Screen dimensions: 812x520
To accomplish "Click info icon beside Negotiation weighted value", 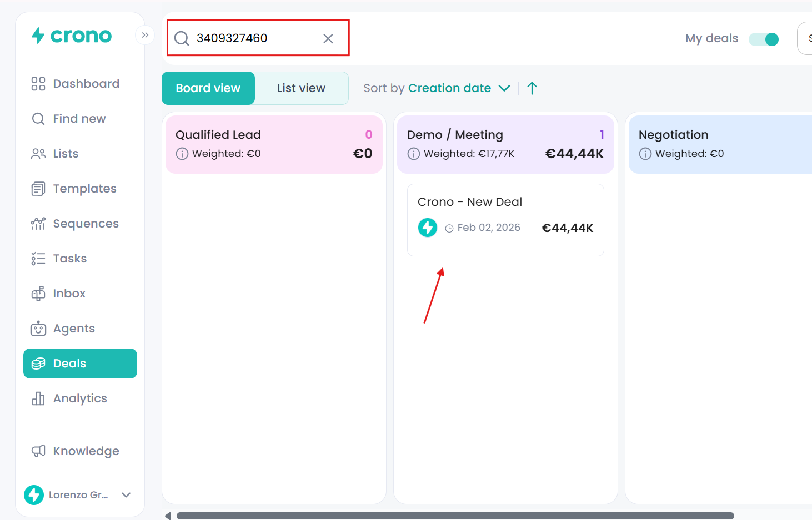I will 645,154.
